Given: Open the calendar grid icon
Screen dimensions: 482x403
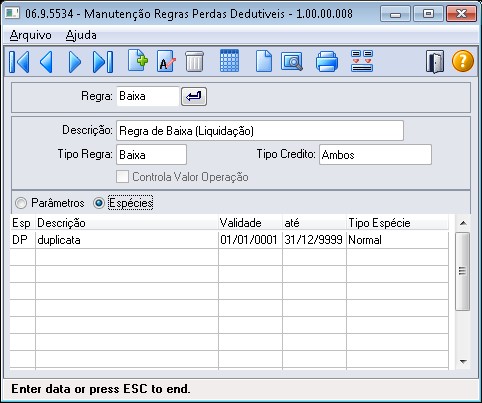Looking at the screenshot, I should click(229, 61).
